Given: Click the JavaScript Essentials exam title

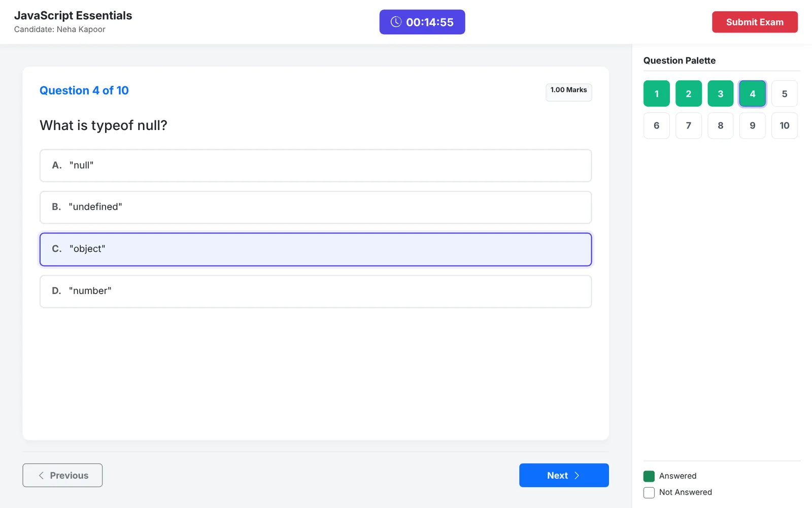Looking at the screenshot, I should (73, 15).
